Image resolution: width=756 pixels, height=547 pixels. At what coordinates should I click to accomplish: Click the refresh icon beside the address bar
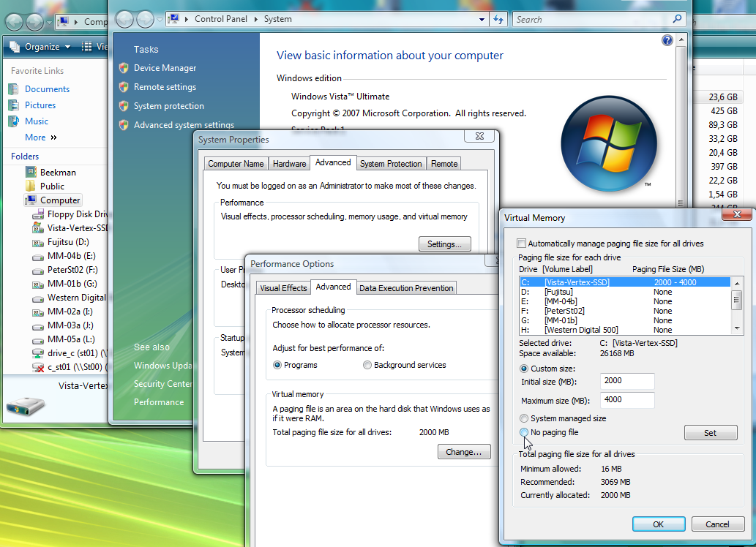tap(498, 19)
